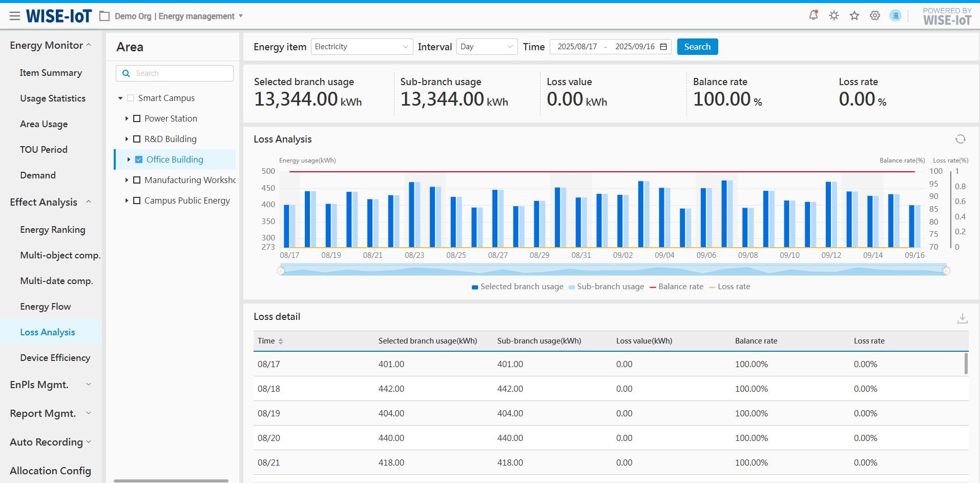Expand the Manufacturing Workshop tree node
This screenshot has width=980, height=483.
tap(127, 180)
